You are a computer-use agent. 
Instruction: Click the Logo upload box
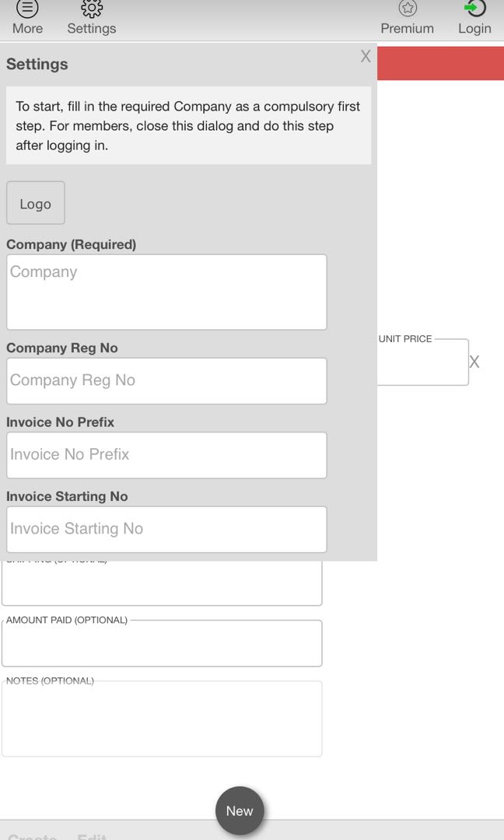click(35, 202)
